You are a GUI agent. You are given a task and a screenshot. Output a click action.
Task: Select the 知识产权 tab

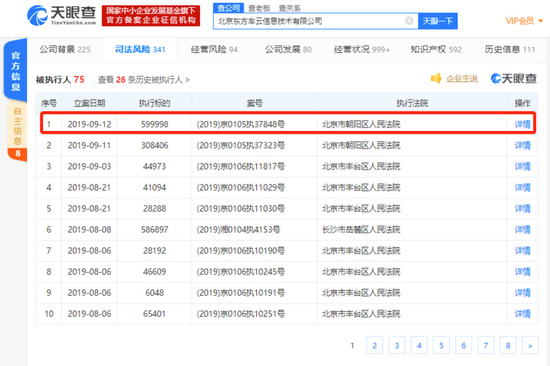436,49
